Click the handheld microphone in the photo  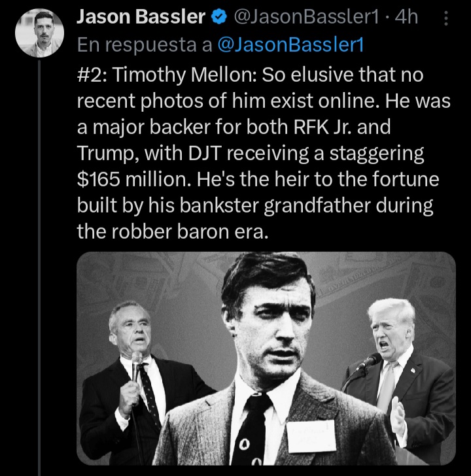[x=137, y=366]
